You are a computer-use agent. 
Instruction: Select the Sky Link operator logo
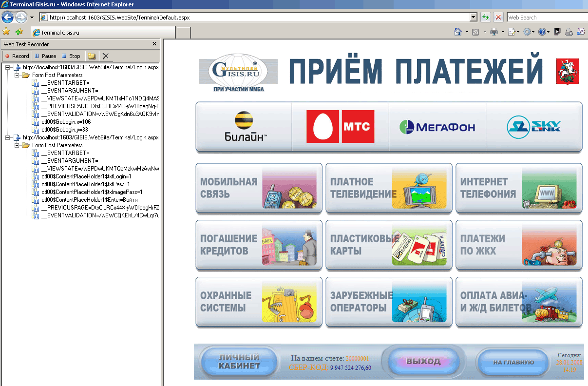533,127
